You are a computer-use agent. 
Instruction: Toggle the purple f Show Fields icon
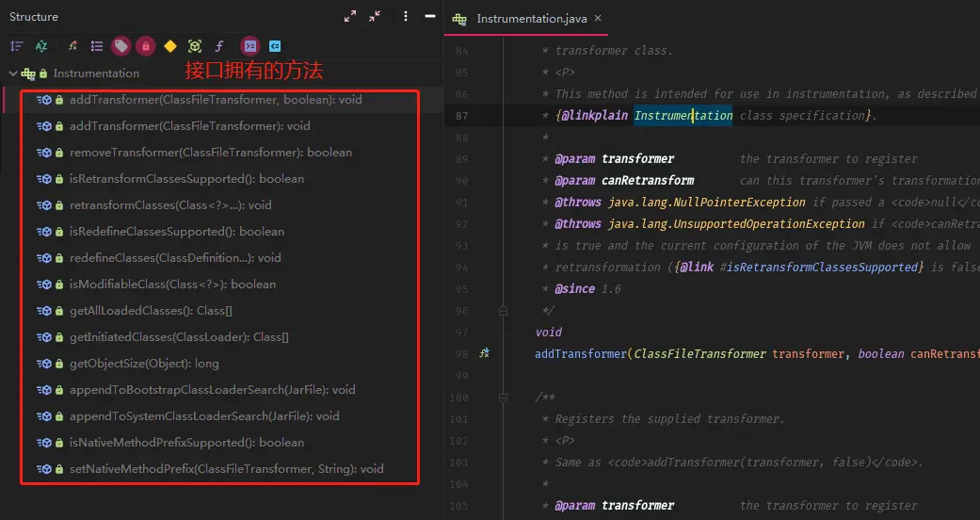(x=219, y=46)
